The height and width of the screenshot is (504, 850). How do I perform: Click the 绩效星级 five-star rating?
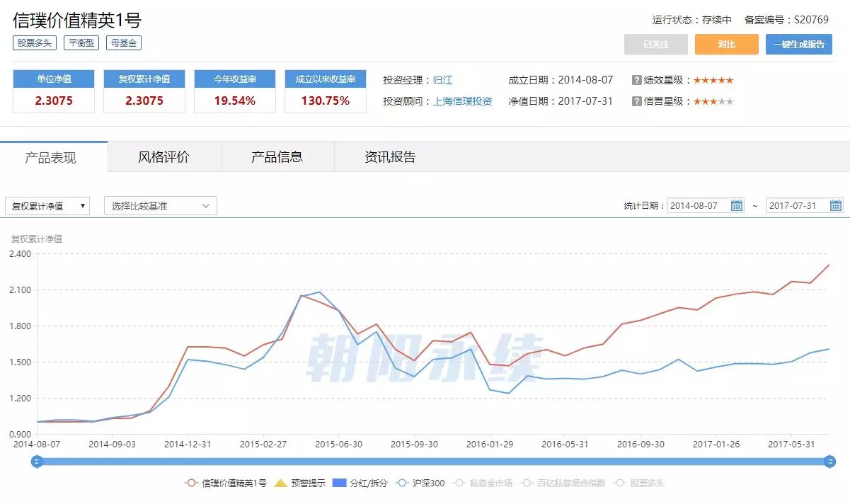[x=713, y=80]
